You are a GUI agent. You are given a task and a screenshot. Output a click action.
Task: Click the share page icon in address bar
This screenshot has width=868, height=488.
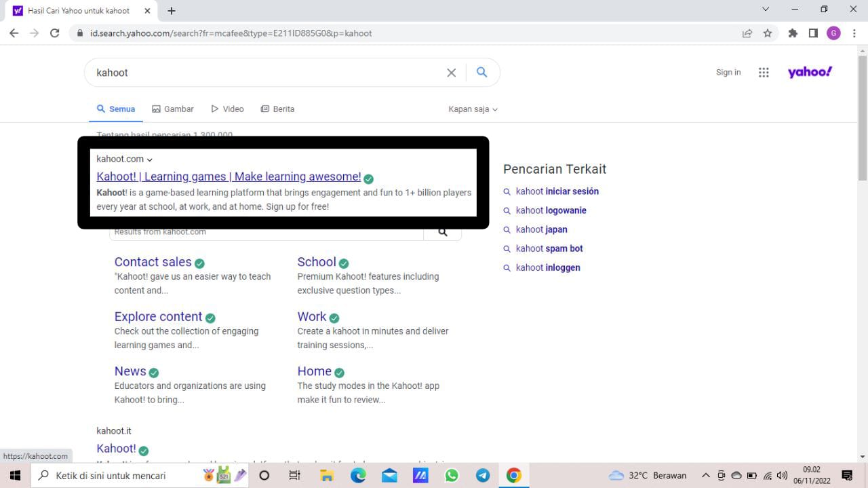[x=747, y=33]
